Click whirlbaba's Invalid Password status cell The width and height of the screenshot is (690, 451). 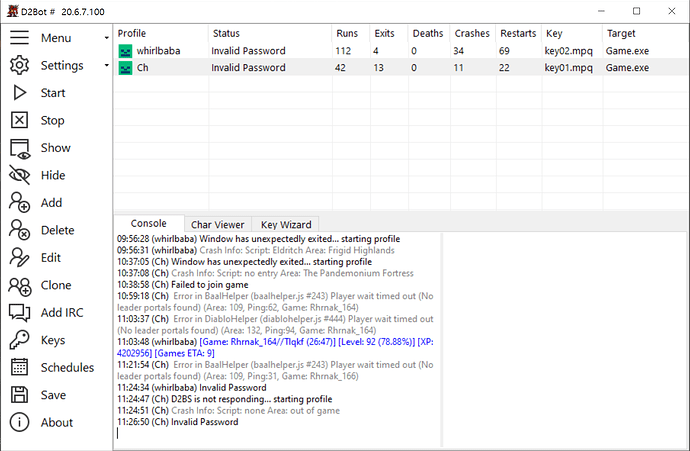[248, 51]
